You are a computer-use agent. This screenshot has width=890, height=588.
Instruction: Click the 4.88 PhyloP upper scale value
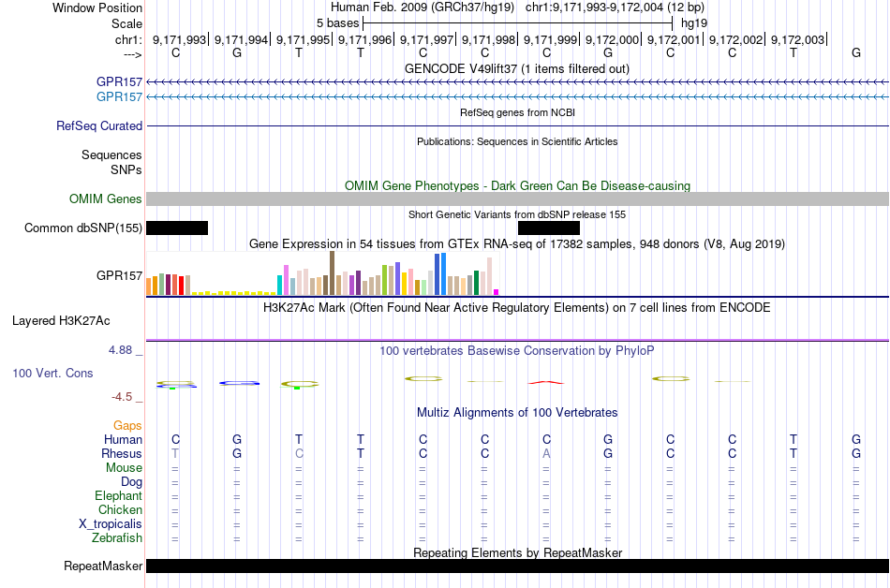pyautogui.click(x=120, y=350)
